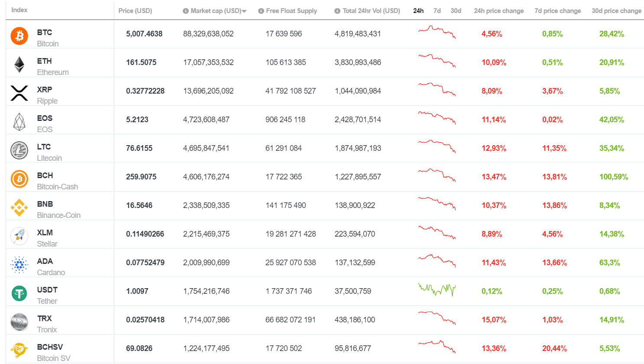Open the XRP Ripple name link
Image resolution: width=644 pixels, height=364 pixels.
point(47,95)
